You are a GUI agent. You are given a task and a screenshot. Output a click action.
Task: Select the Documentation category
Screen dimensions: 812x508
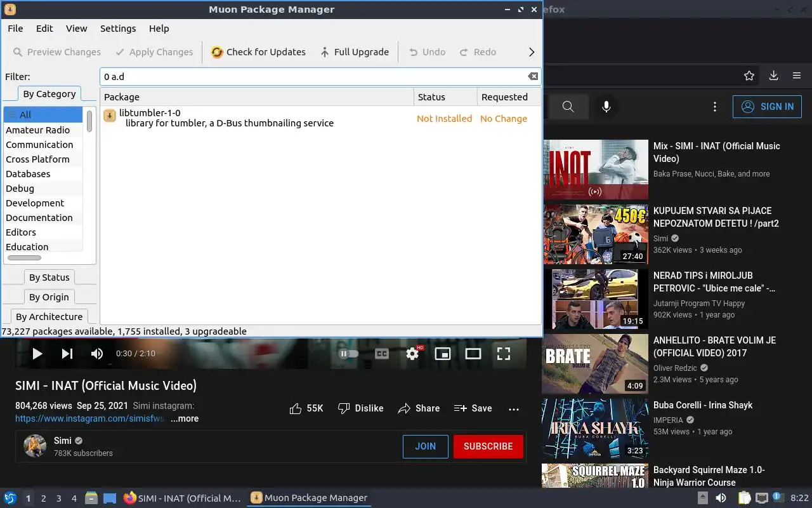pos(43,217)
